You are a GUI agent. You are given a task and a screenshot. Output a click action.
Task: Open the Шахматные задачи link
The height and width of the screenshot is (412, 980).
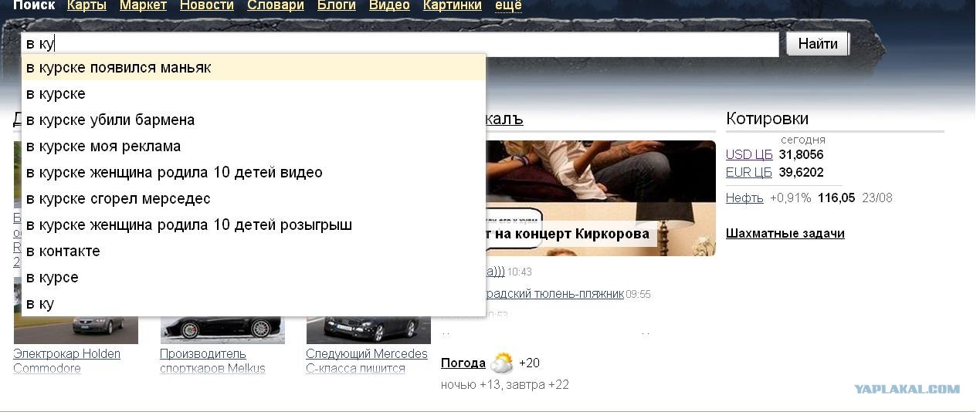tap(785, 234)
